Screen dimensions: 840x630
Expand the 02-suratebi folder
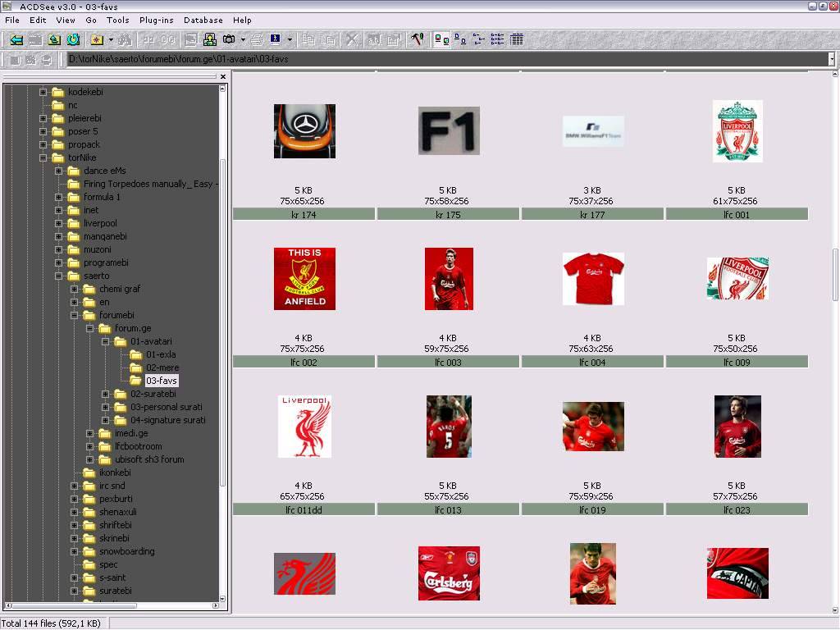(106, 395)
